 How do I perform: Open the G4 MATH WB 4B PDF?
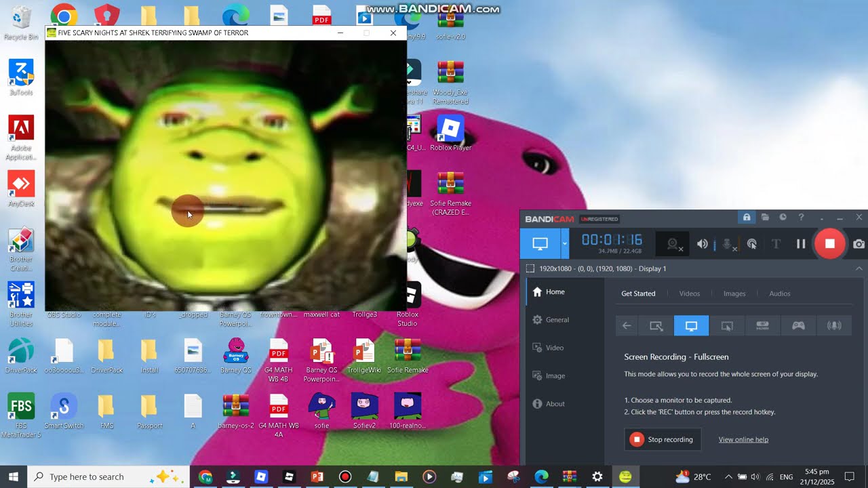[x=278, y=361]
